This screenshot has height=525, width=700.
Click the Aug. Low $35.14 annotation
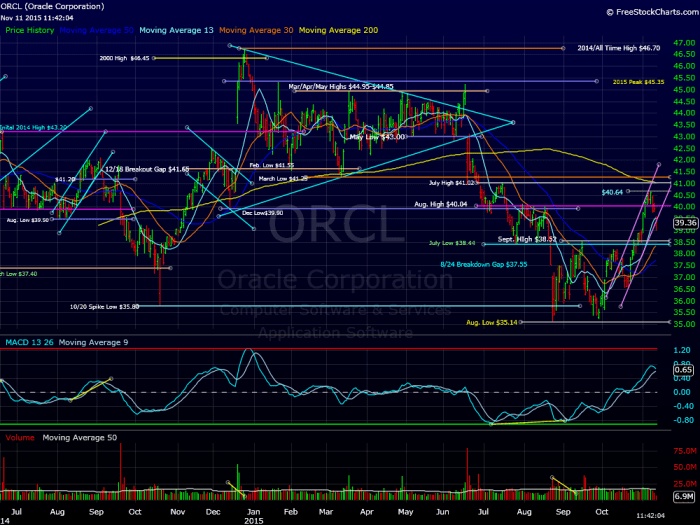tap(492, 322)
